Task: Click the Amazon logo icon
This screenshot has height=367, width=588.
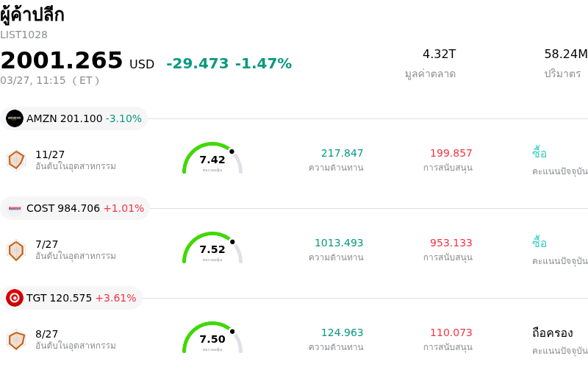Action: 15,118
